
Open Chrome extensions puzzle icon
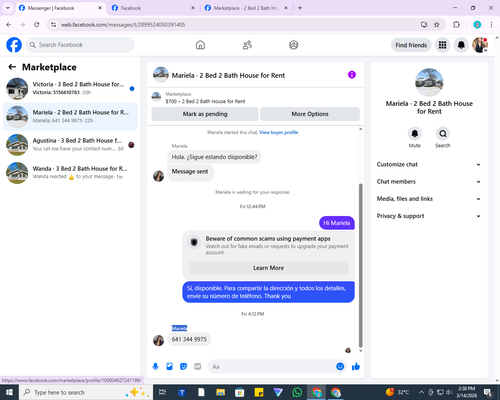[x=456, y=25]
